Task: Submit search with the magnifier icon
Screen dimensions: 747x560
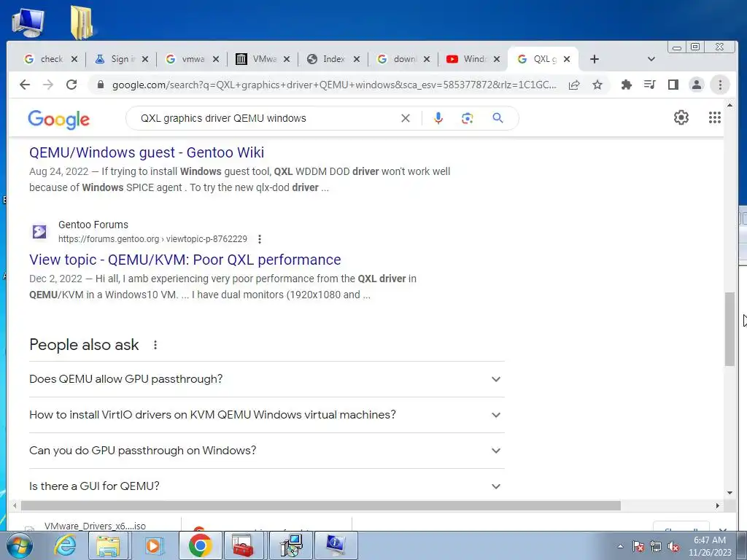Action: (498, 118)
